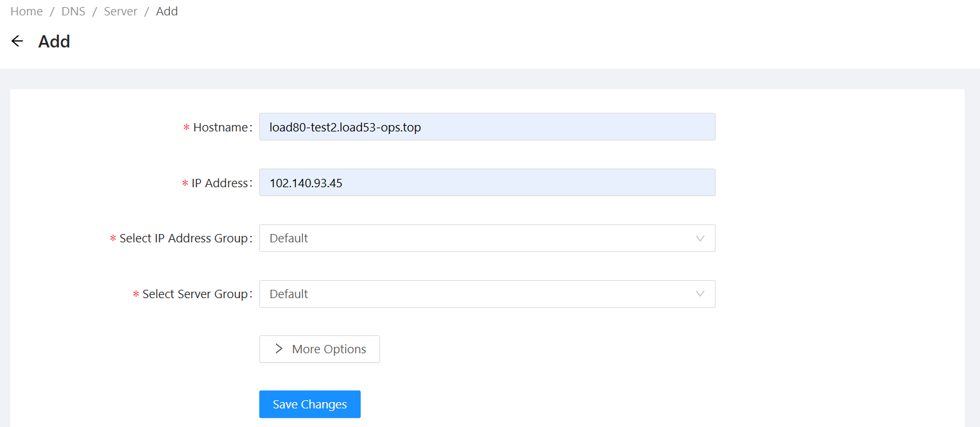
Task: Click the Select IP Address Group label
Action: click(183, 239)
